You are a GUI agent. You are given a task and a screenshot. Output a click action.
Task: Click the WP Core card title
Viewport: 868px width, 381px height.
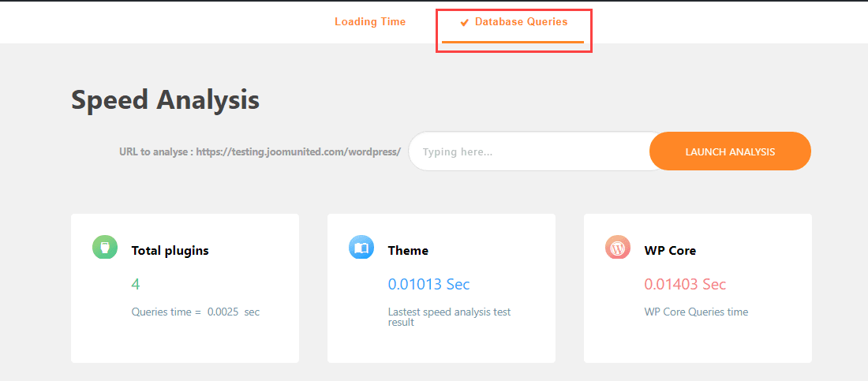(x=670, y=250)
